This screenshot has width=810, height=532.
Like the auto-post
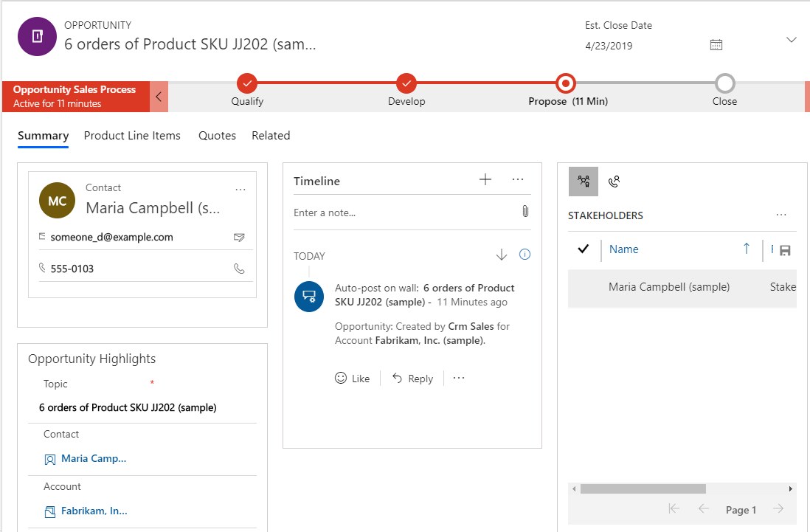point(353,379)
